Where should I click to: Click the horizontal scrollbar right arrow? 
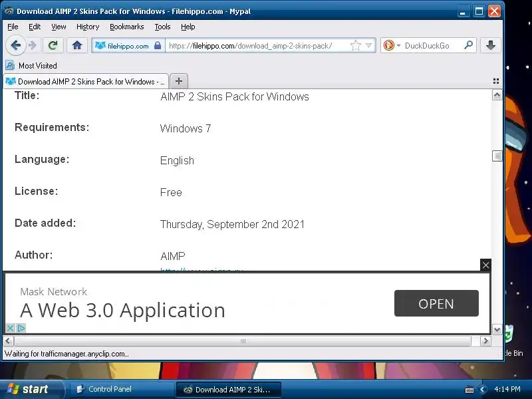click(x=485, y=341)
